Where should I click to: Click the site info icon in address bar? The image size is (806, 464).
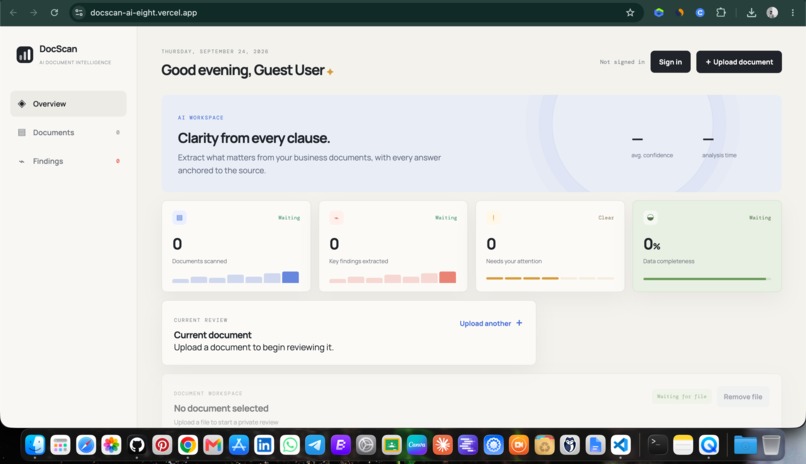click(x=79, y=12)
